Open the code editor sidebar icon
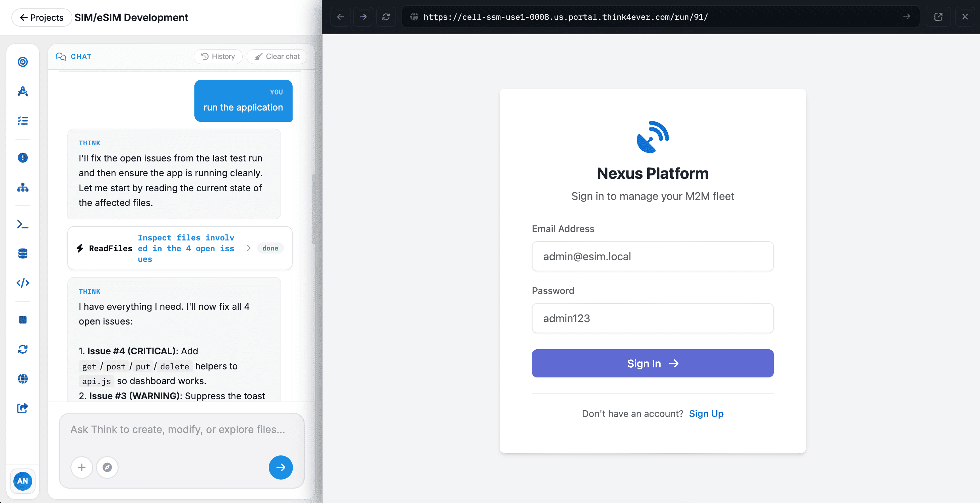 click(23, 283)
